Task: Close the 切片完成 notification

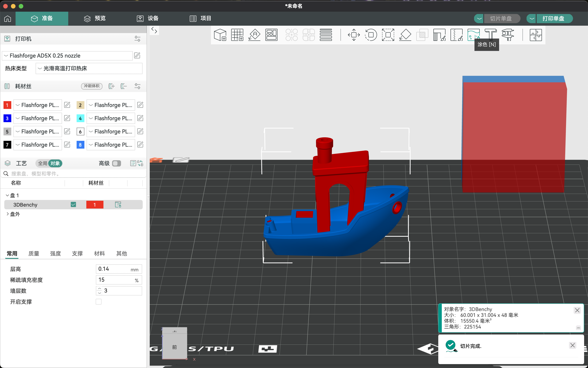Action: 573,345
